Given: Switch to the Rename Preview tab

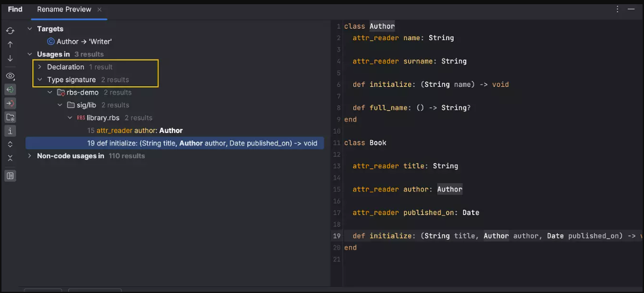Looking at the screenshot, I should [64, 10].
